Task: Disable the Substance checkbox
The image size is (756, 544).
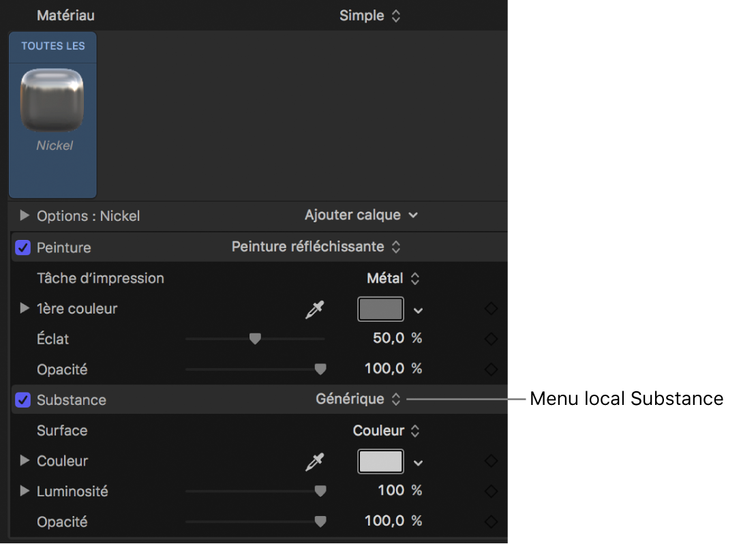Action: (22, 400)
